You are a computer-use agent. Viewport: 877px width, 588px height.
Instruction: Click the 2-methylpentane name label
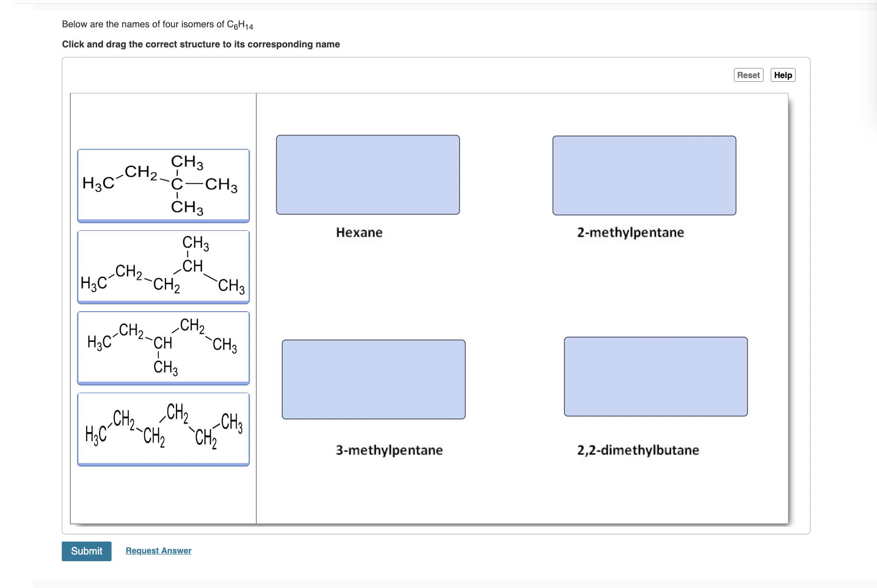(x=630, y=232)
